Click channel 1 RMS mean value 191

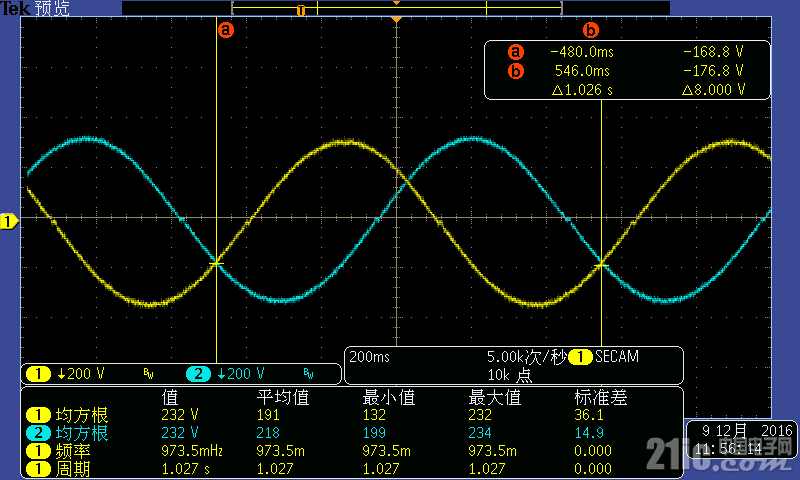pyautogui.click(x=268, y=415)
